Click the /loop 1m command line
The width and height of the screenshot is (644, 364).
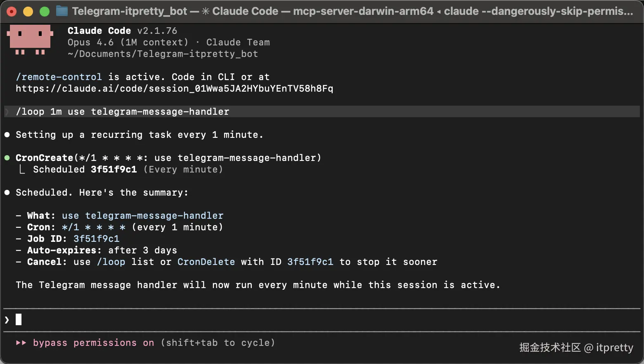click(x=122, y=111)
